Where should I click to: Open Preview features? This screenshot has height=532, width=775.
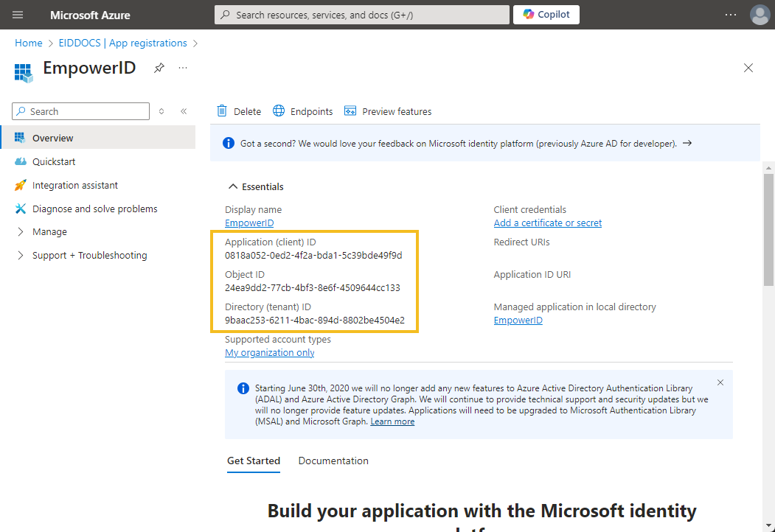click(388, 111)
